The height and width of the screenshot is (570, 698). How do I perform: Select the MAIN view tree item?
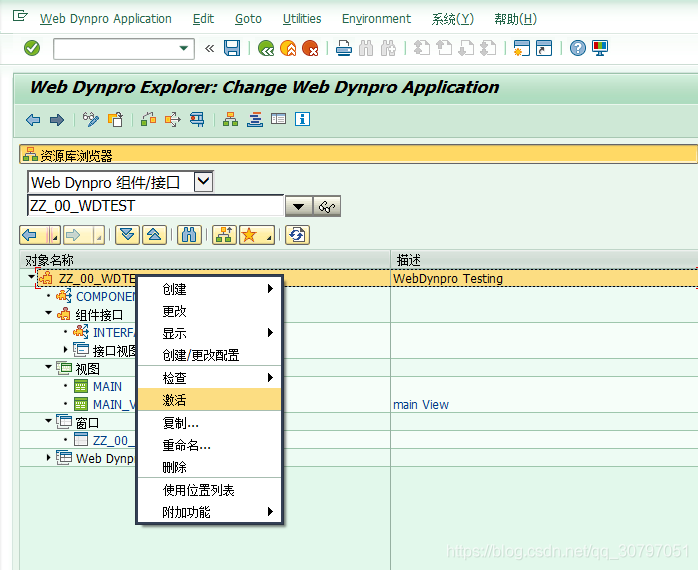(x=107, y=386)
